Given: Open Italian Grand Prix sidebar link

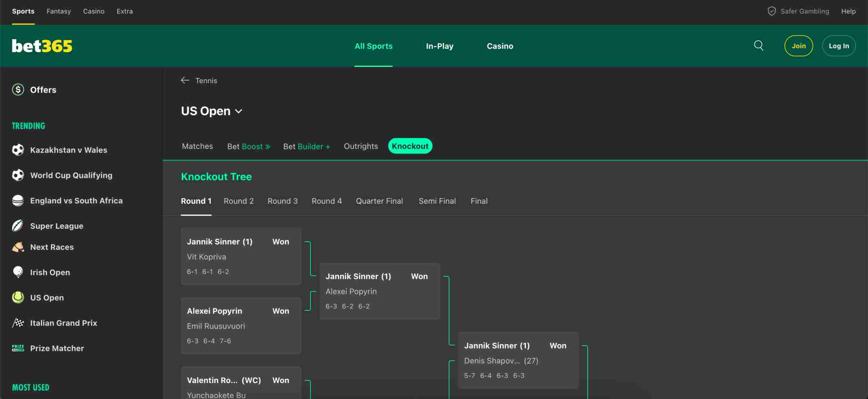Looking at the screenshot, I should click(x=63, y=323).
